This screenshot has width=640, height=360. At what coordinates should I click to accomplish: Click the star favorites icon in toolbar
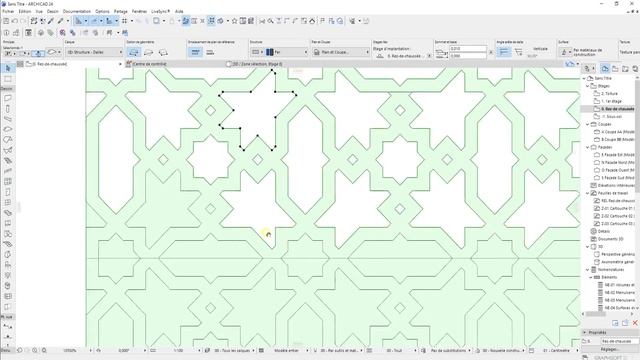pyautogui.click(x=234, y=21)
